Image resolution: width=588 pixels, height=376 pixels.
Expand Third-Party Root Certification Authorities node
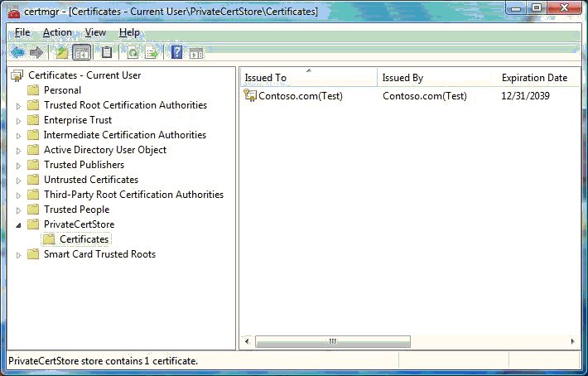[x=18, y=195]
